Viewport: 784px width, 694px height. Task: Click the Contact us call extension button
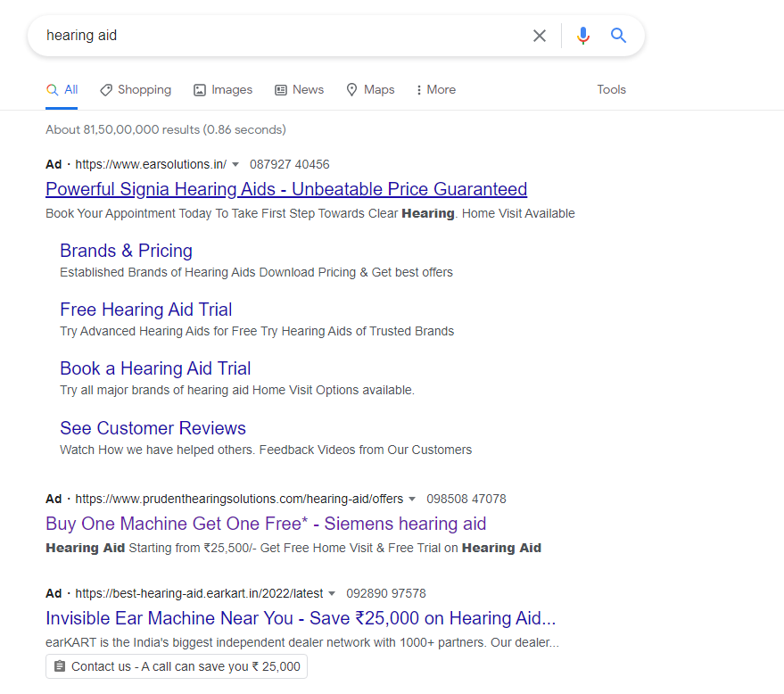coord(177,666)
